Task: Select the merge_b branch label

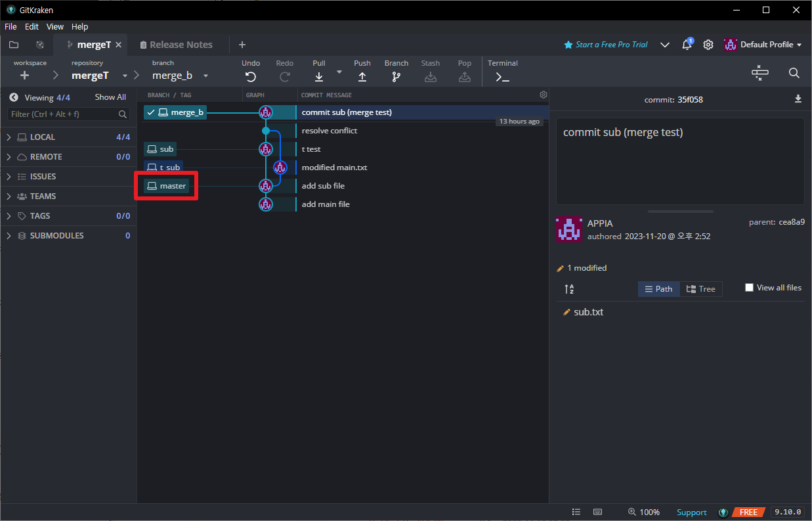Action: 175,112
